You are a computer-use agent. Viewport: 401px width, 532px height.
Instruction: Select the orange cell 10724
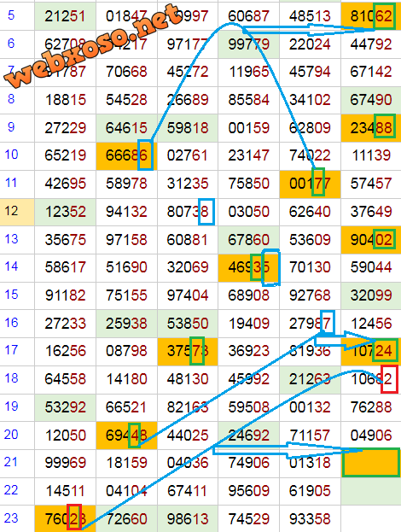[x=371, y=351]
